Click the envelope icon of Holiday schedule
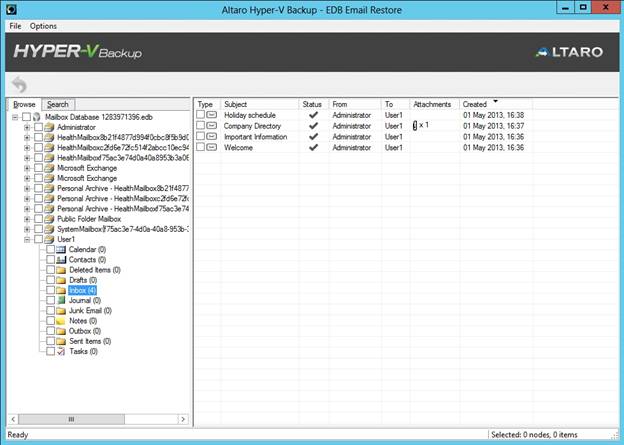 pyautogui.click(x=212, y=115)
